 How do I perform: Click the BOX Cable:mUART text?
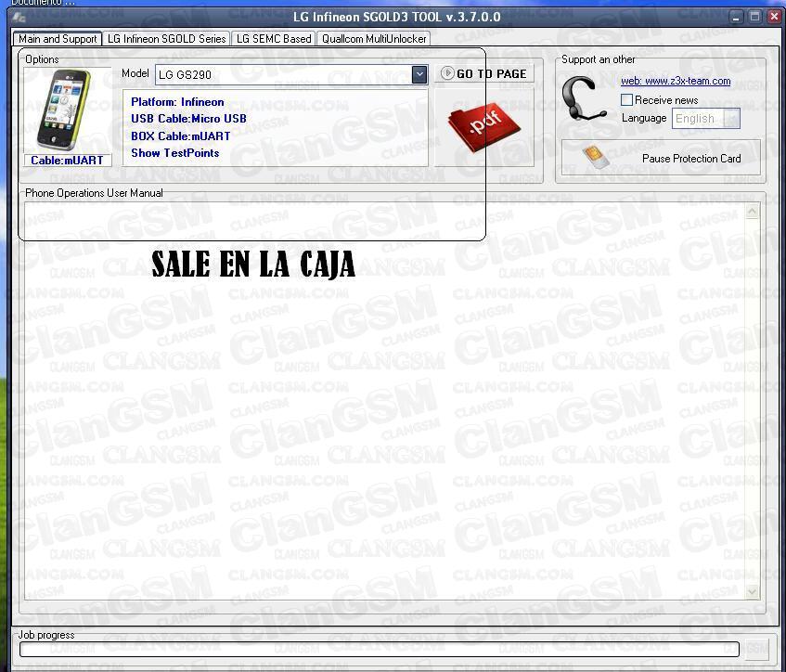pyautogui.click(x=180, y=136)
